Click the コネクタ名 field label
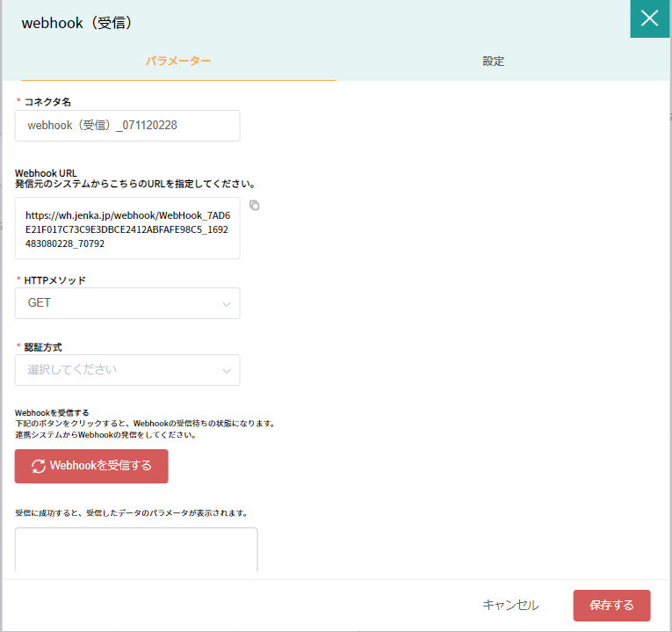This screenshot has height=632, width=672. point(47,102)
